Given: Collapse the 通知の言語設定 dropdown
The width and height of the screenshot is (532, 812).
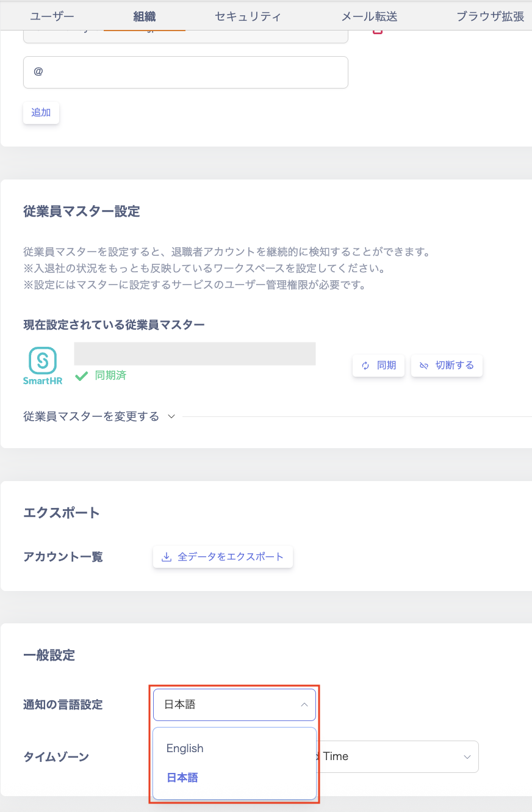Looking at the screenshot, I should 304,705.
